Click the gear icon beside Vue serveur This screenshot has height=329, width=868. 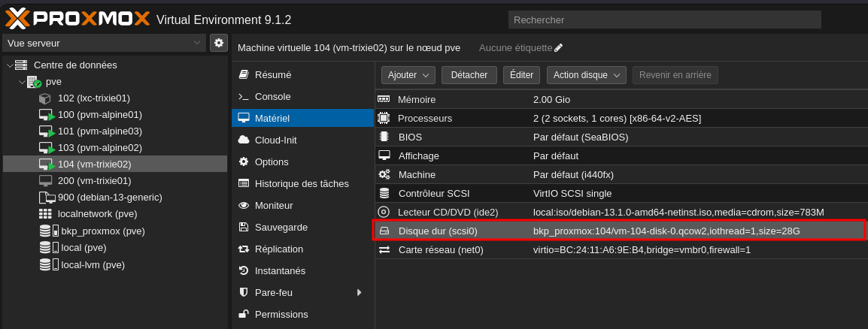coord(219,43)
